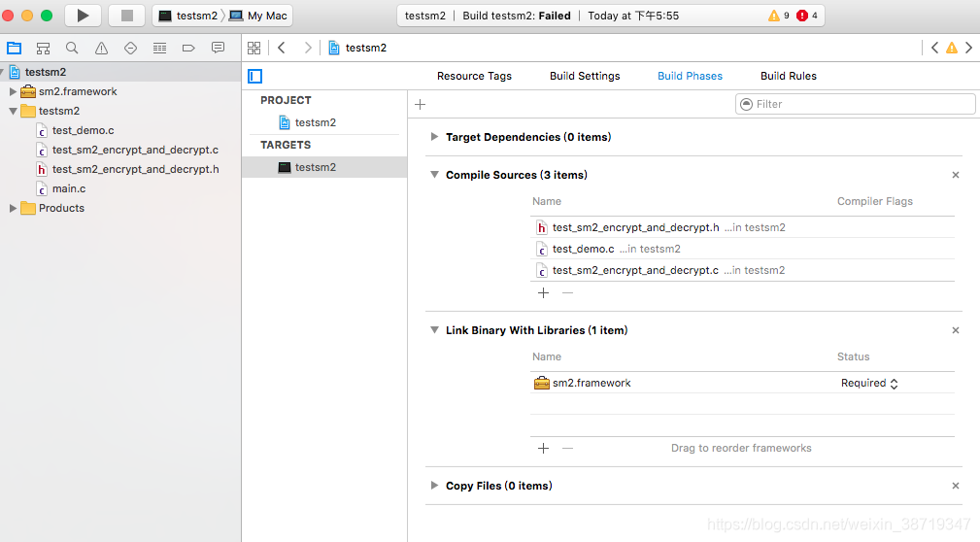Select test_demo.c in Compile Sources
The width and height of the screenshot is (980, 542).
742,249
